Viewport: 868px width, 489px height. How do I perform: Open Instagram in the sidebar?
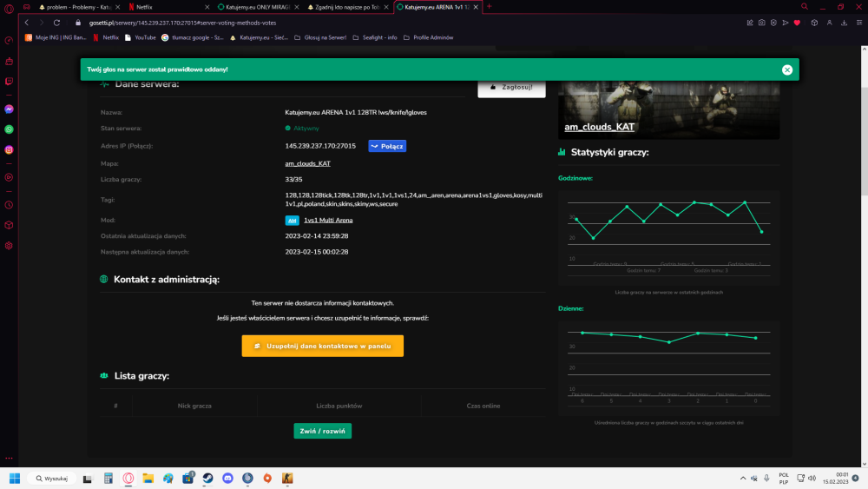tap(9, 150)
